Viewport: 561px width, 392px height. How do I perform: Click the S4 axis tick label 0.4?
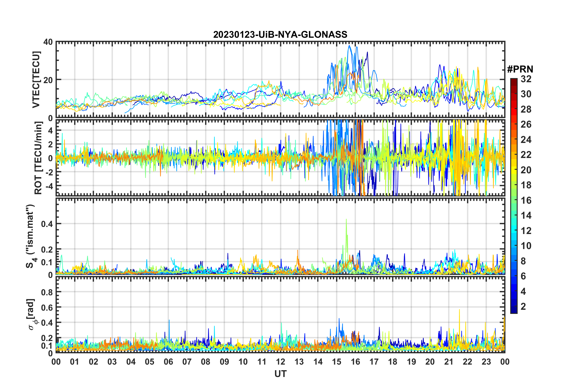(47, 224)
